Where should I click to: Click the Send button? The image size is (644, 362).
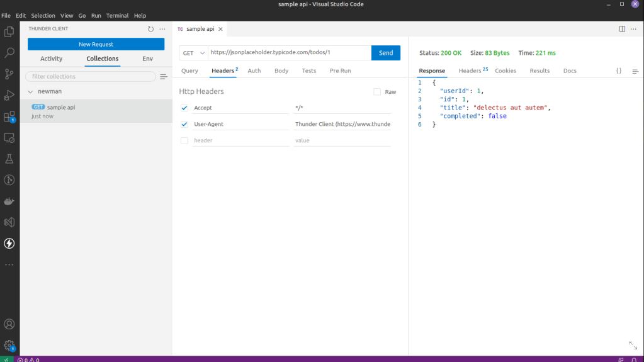(386, 53)
